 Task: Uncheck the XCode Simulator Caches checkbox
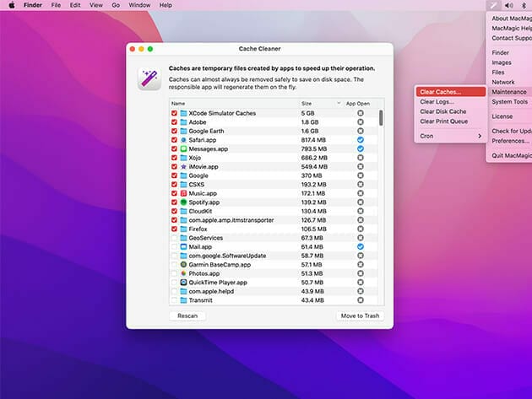click(174, 112)
